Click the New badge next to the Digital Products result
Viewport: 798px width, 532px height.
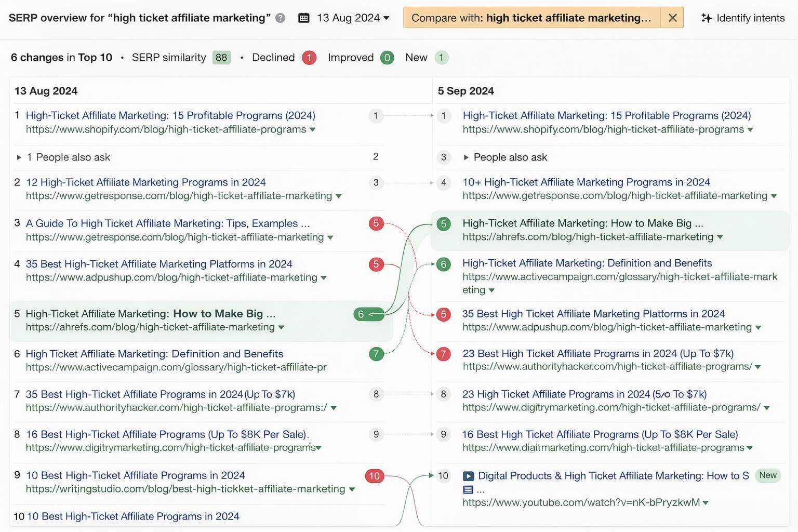(x=768, y=475)
